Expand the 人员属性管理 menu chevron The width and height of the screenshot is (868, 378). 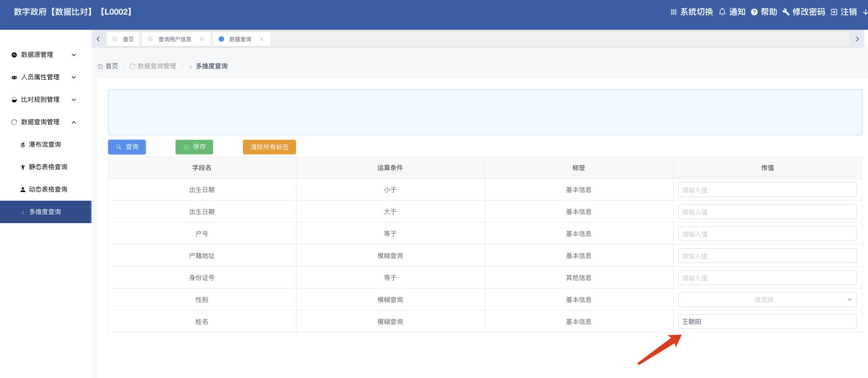pyautogui.click(x=74, y=77)
